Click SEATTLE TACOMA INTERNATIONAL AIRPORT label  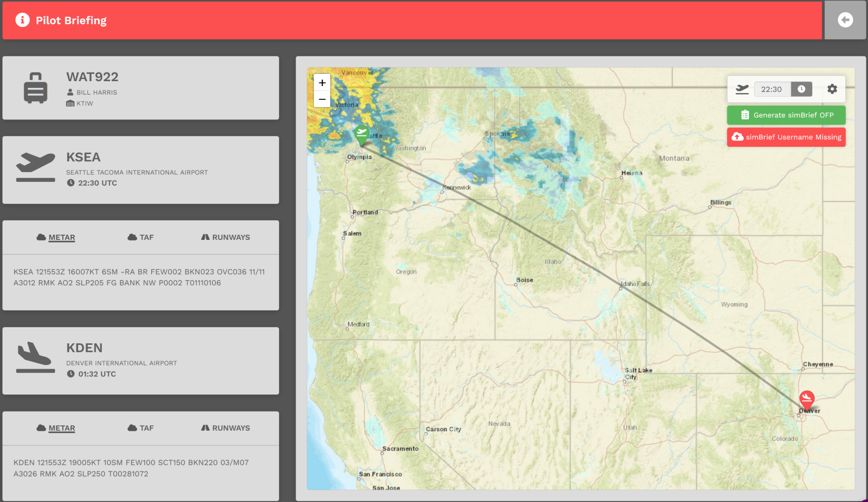(137, 172)
